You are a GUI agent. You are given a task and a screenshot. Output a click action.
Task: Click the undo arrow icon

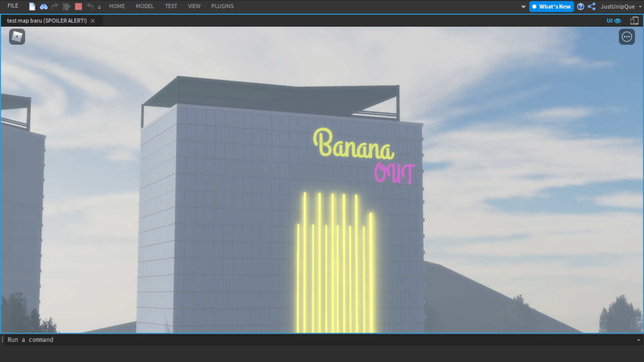point(90,6)
